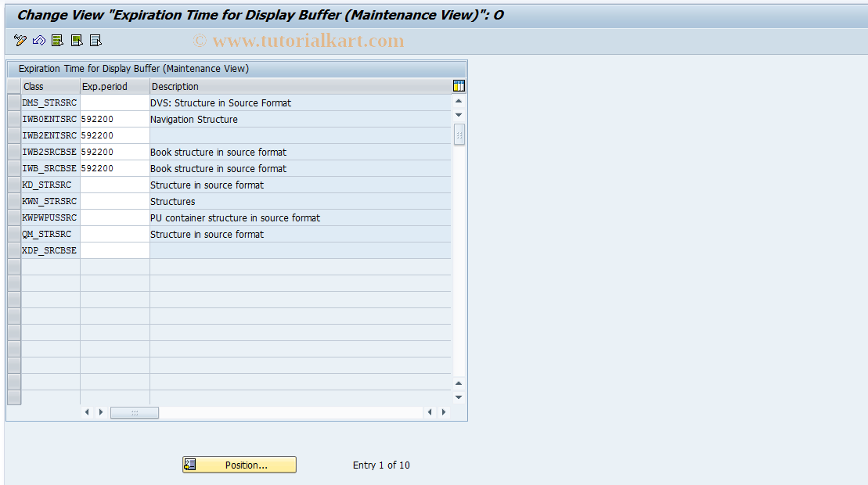Click Exp.period field for KD_STRSRC
Viewport: 868px width, 485px height.
(x=115, y=185)
